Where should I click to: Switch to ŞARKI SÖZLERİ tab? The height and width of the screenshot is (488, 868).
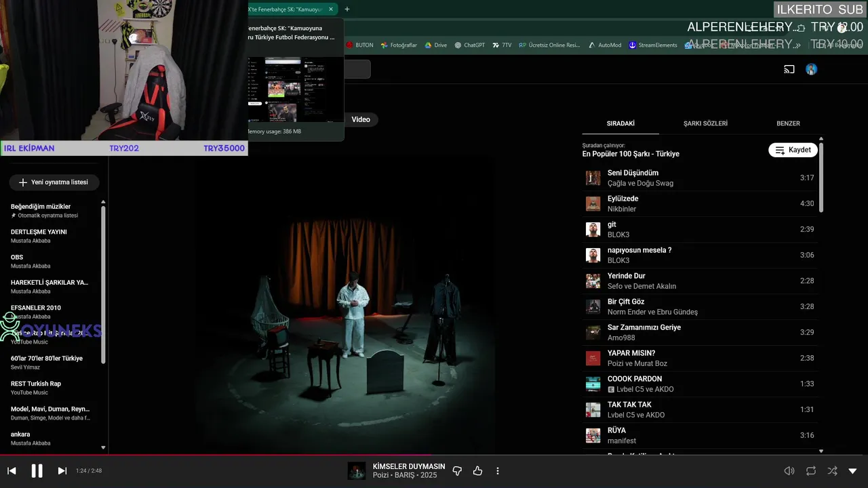[705, 123]
